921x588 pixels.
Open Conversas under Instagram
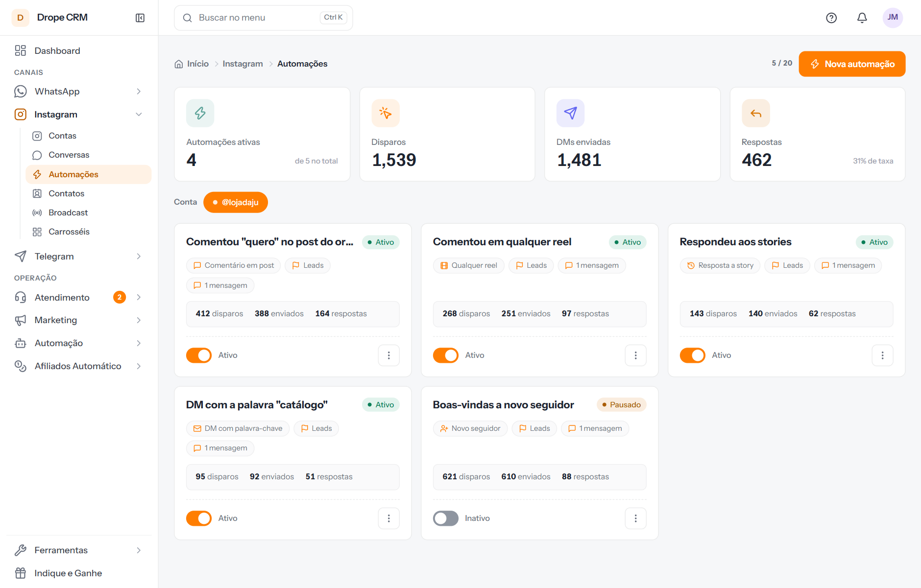(88, 155)
